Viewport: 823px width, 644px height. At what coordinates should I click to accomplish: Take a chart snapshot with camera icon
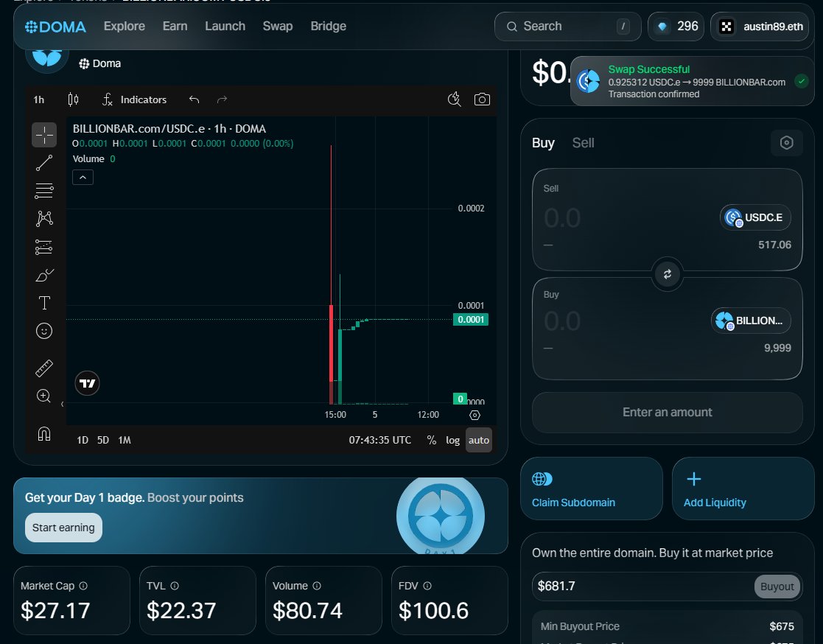(482, 99)
